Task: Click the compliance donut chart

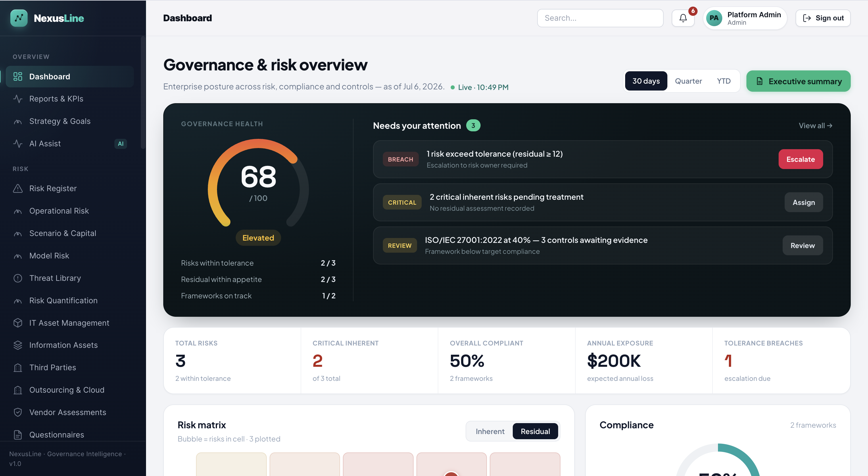Action: 718,460
